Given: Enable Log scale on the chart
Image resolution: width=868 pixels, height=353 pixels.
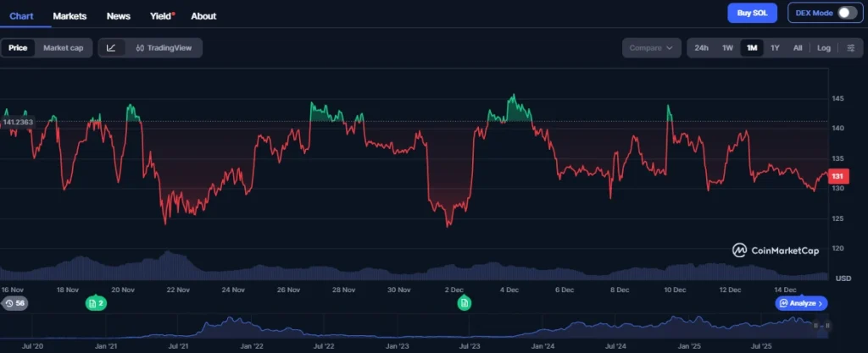Looking at the screenshot, I should 823,48.
